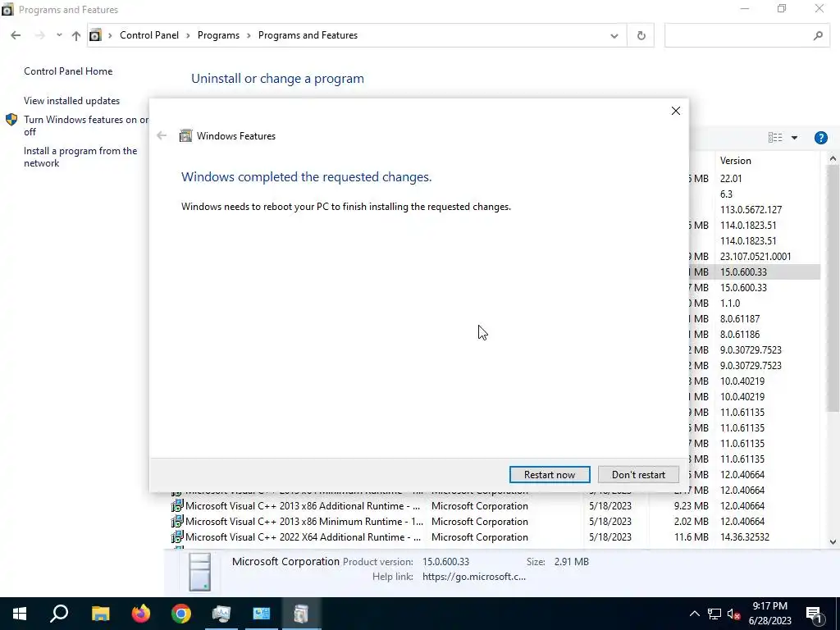840x630 pixels.
Task: Open the View installed updates link
Action: click(72, 101)
